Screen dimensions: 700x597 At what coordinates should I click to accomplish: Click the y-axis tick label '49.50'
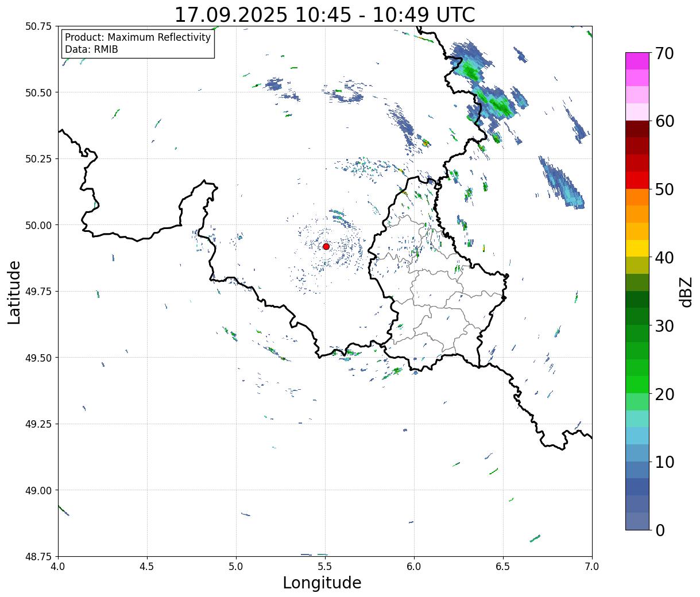(38, 358)
